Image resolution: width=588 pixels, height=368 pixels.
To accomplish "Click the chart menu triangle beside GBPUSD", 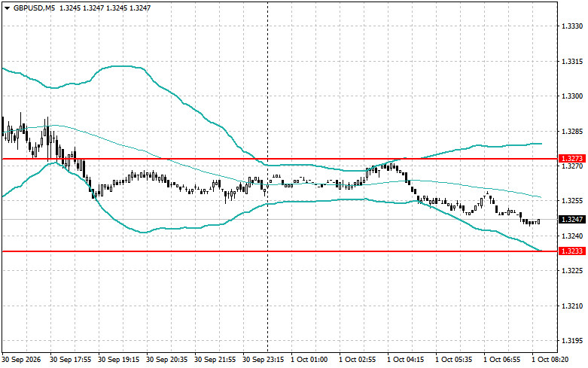I will [x=7, y=8].
